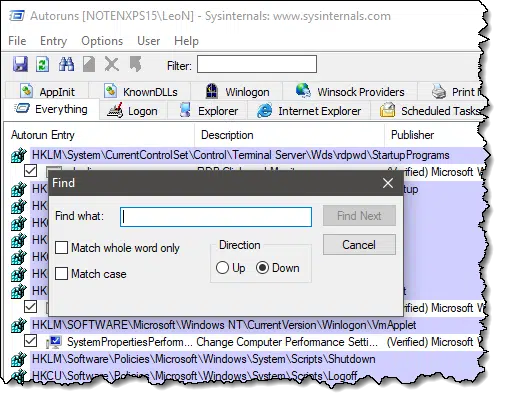Screen dimensions: 505x402
Task: Click the Refresh toolbar icon
Action: (42, 64)
